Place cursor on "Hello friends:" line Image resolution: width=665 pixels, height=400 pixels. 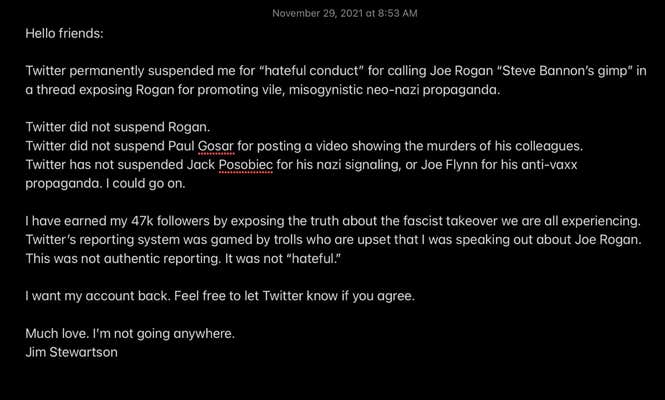pyautogui.click(x=65, y=33)
